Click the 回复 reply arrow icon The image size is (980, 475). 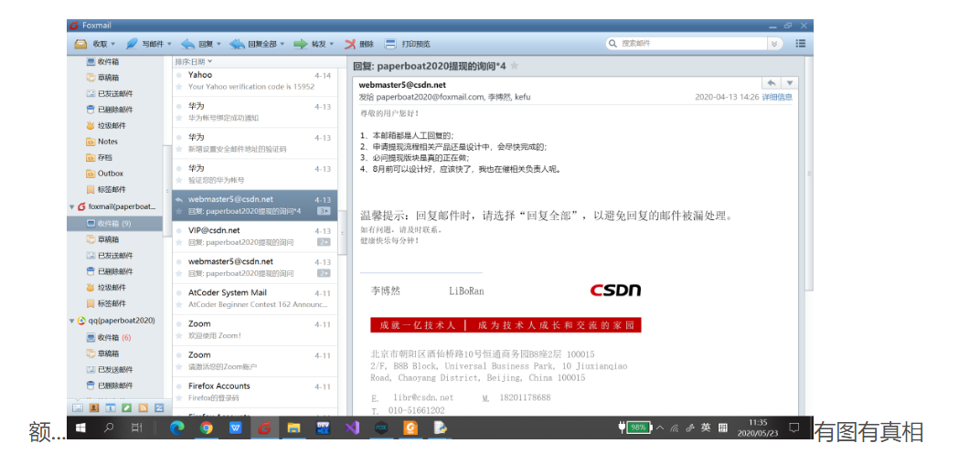tap(187, 45)
